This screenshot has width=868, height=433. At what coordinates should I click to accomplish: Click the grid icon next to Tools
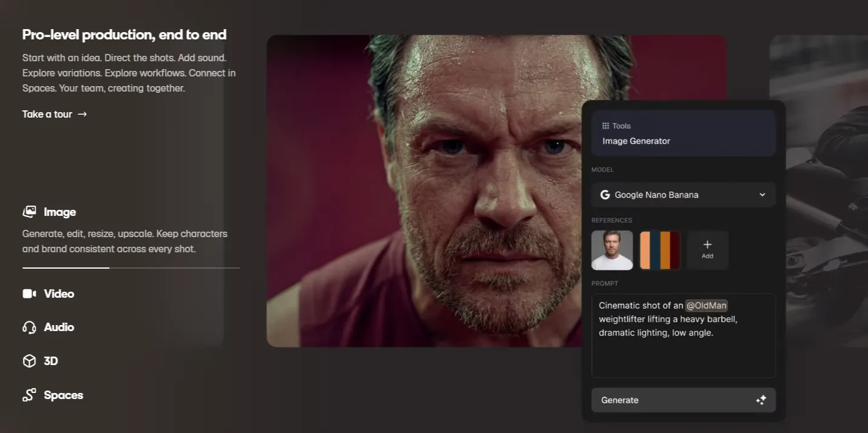point(605,126)
